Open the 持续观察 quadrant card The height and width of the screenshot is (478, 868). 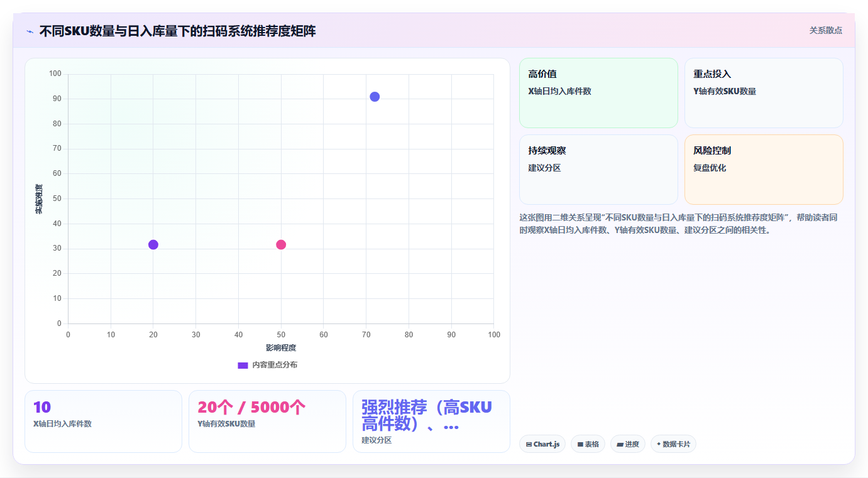[598, 170]
